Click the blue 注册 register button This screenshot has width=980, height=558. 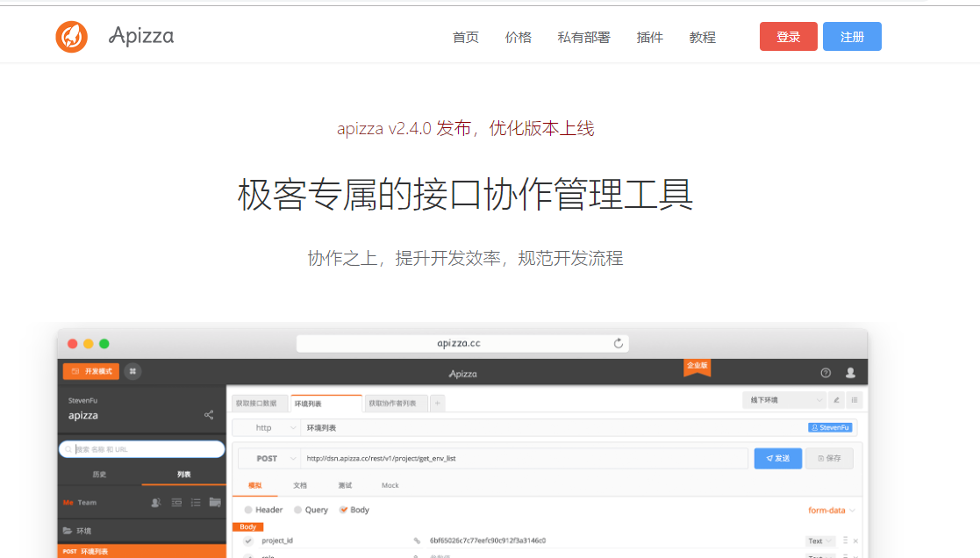[x=852, y=36]
